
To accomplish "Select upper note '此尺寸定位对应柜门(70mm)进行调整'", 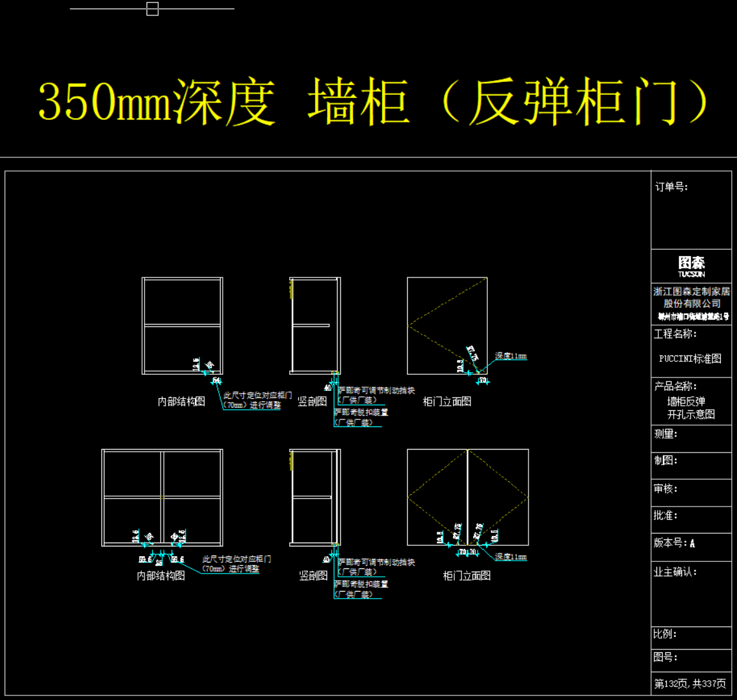I will pyautogui.click(x=257, y=400).
